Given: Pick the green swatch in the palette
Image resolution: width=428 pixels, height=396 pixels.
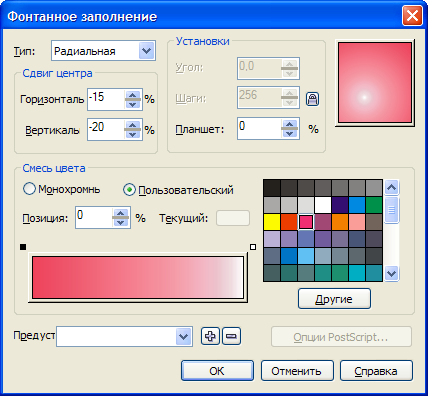Looking at the screenshot, I should (374, 205).
